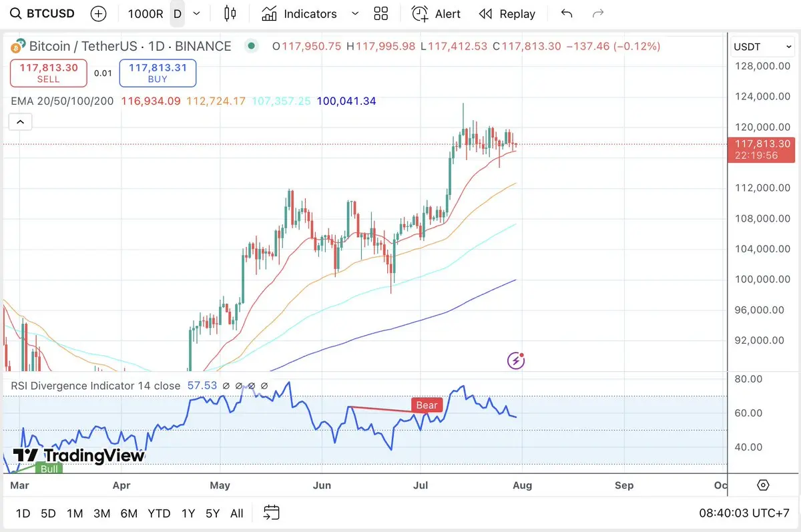Viewport: 801px width, 532px height.
Task: Open the time axis settings gear
Action: click(764, 485)
